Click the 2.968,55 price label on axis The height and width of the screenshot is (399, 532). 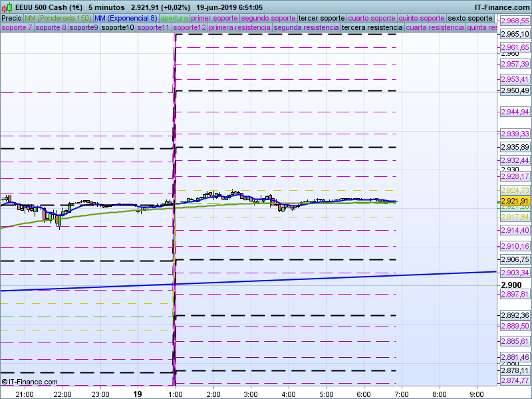(515, 21)
